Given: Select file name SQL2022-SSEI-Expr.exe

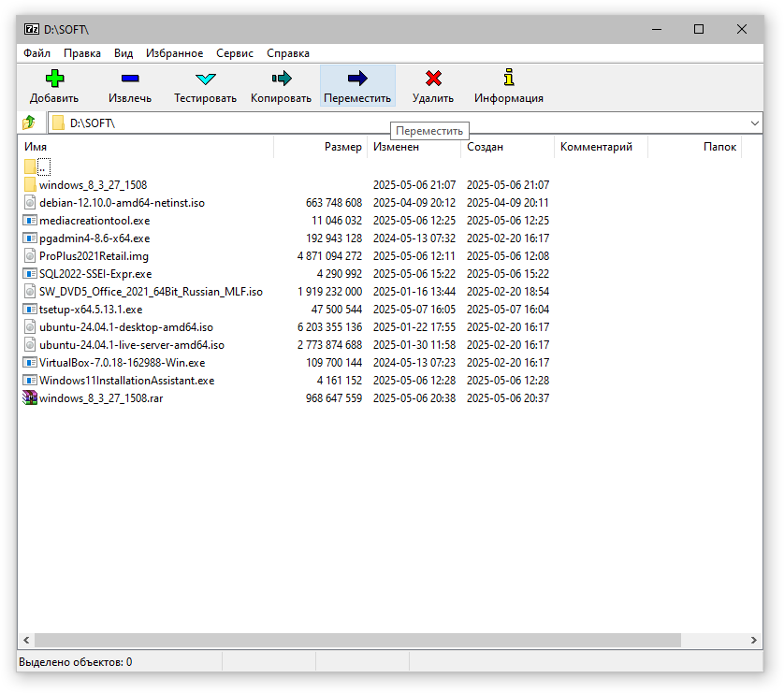Looking at the screenshot, I should 95,274.
